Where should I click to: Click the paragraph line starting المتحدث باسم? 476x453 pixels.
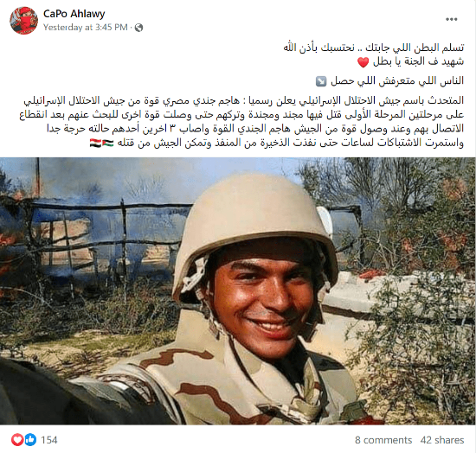(x=244, y=100)
